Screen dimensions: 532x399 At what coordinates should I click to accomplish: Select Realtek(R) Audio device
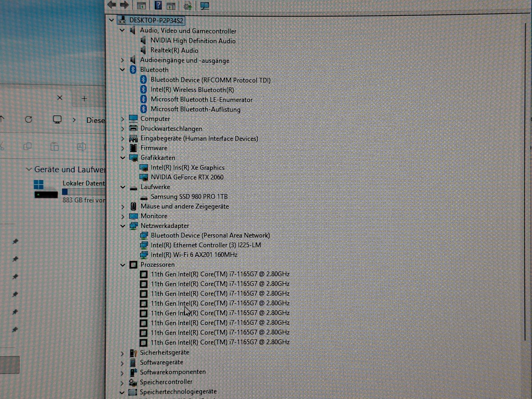coord(174,51)
